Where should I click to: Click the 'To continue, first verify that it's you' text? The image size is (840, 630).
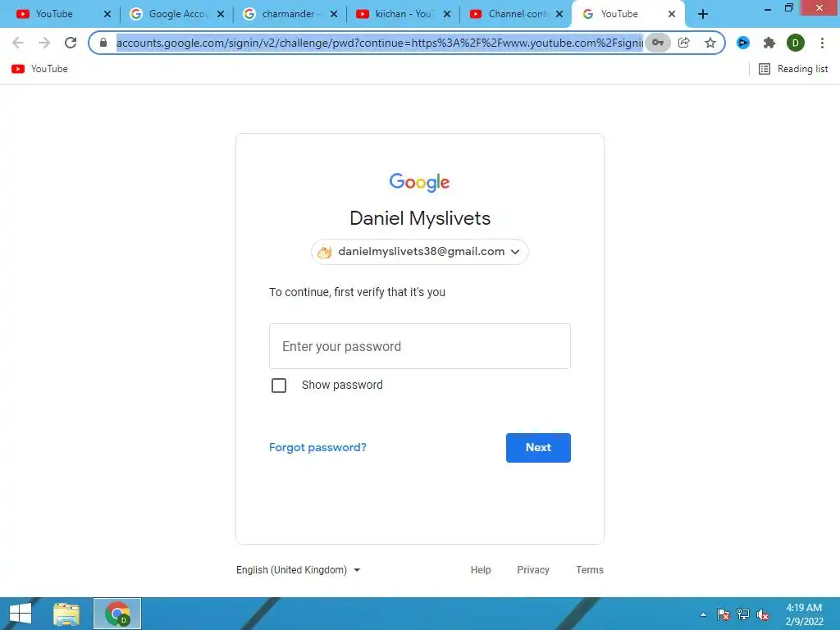point(358,292)
